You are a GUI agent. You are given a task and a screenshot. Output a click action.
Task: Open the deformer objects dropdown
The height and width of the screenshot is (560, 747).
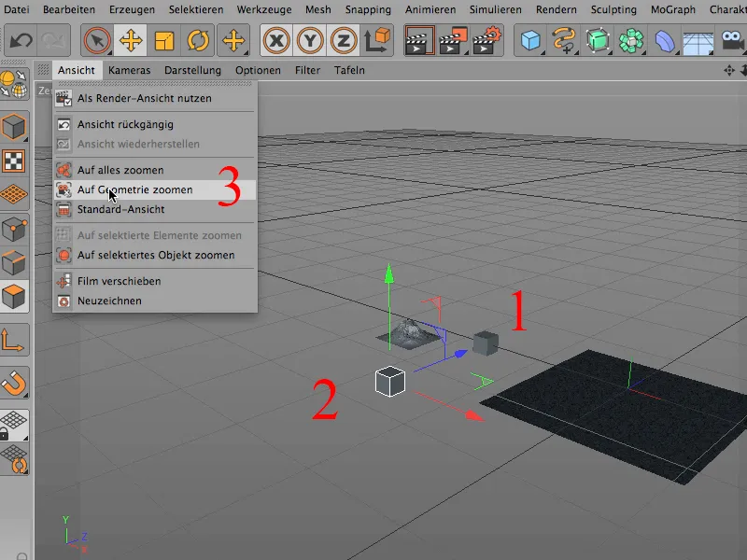(663, 39)
